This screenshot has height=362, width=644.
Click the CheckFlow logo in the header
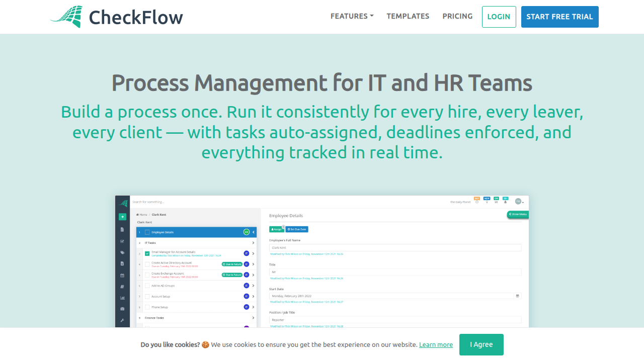117,17
